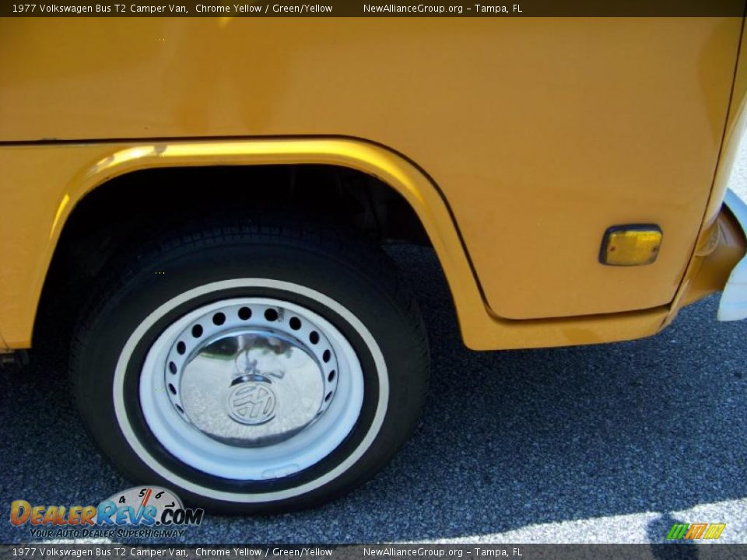Click the number 5 on the logo clock
Image resolution: width=747 pixels, height=560 pixels.
point(142,493)
